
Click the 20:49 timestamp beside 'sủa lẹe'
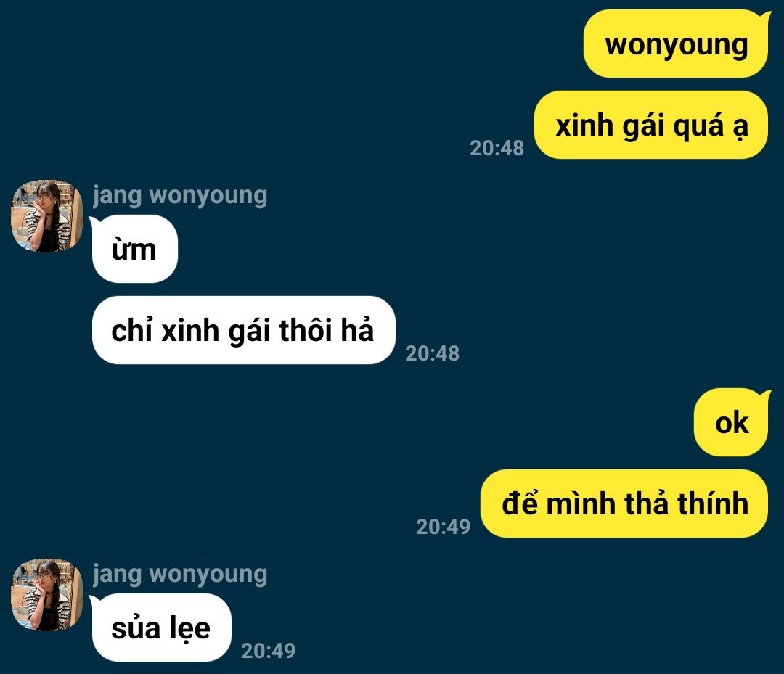[x=269, y=651]
